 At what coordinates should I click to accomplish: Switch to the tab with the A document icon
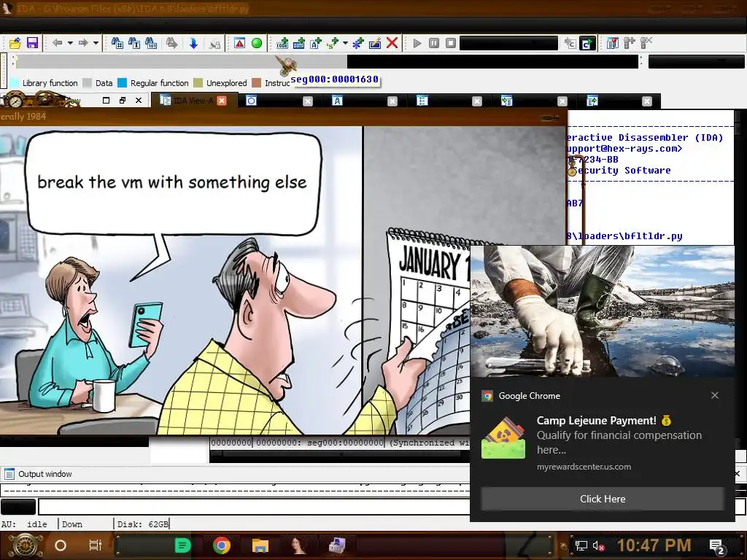[x=365, y=101]
